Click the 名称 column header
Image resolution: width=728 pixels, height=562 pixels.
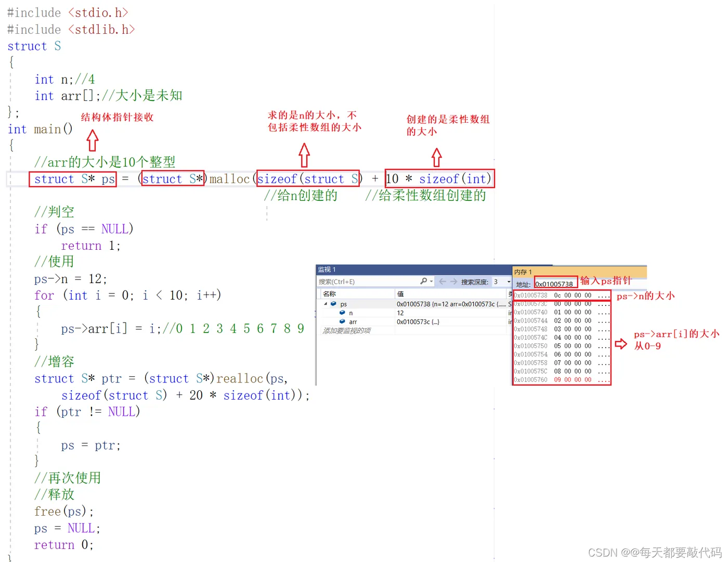tap(357, 294)
